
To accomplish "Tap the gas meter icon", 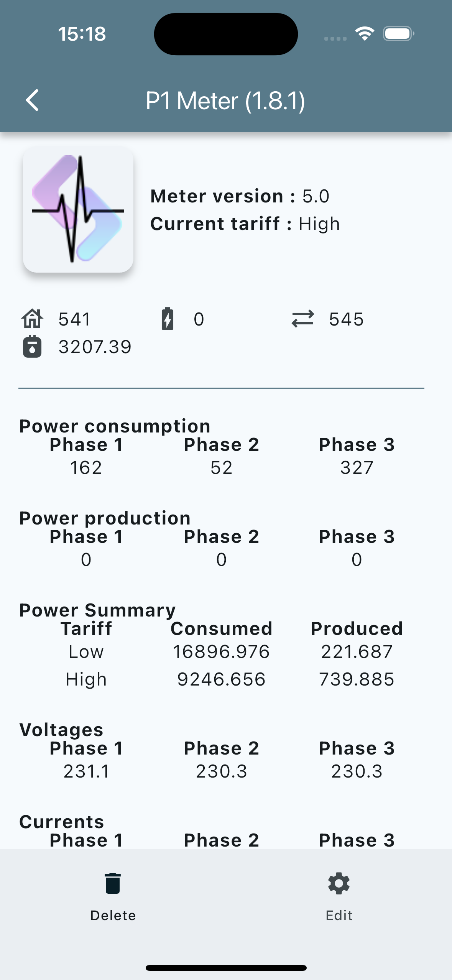I will point(32,347).
